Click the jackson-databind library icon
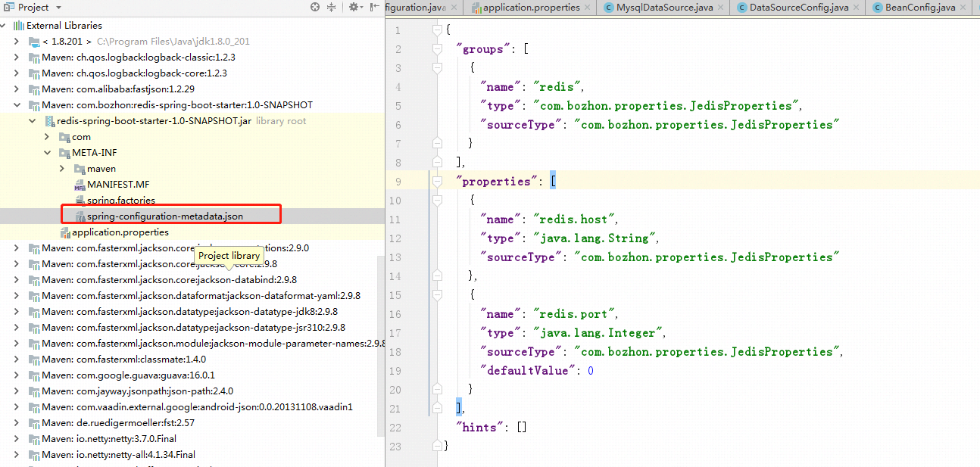980x467 pixels. pos(34,280)
